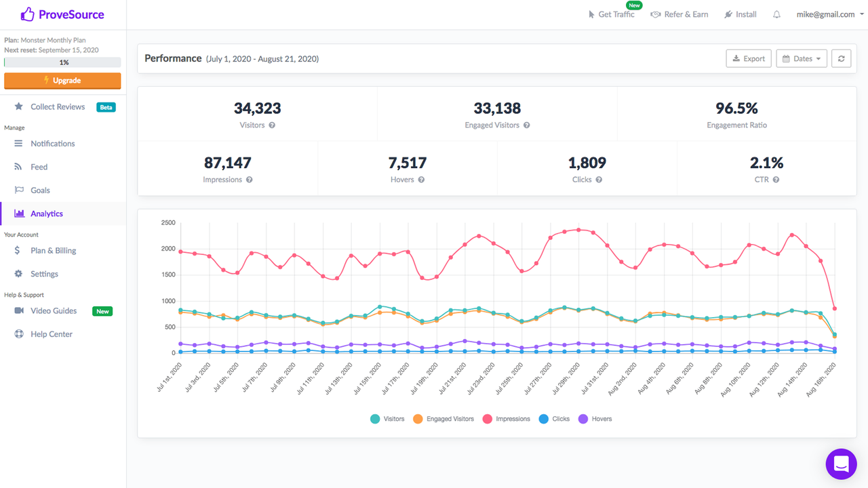Toggle the Hovers series in the legend
This screenshot has width=868, height=488.
(595, 418)
